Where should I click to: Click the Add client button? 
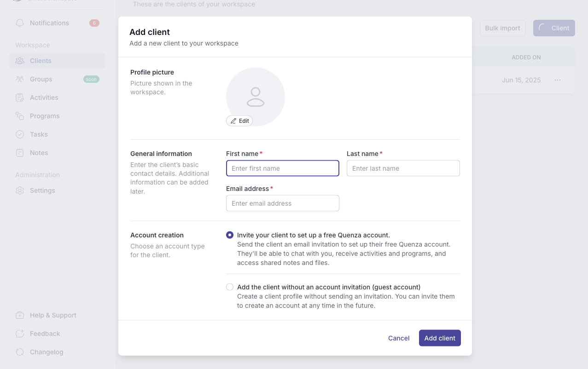[x=440, y=338]
